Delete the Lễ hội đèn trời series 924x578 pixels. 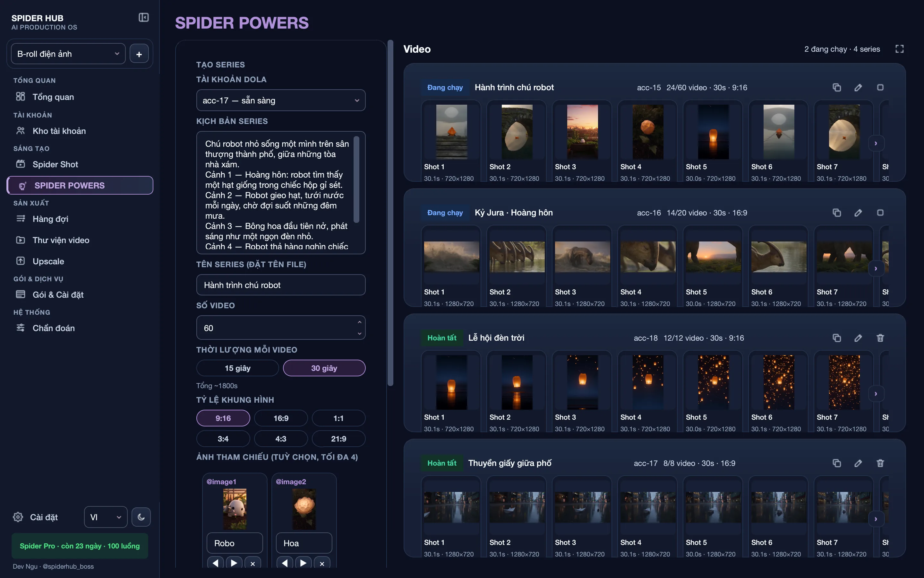(x=880, y=338)
